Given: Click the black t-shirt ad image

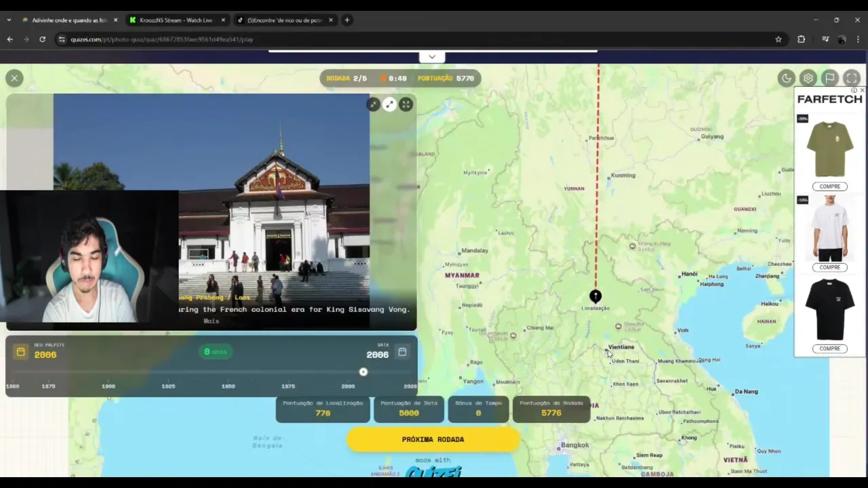Looking at the screenshot, I should 829,309.
